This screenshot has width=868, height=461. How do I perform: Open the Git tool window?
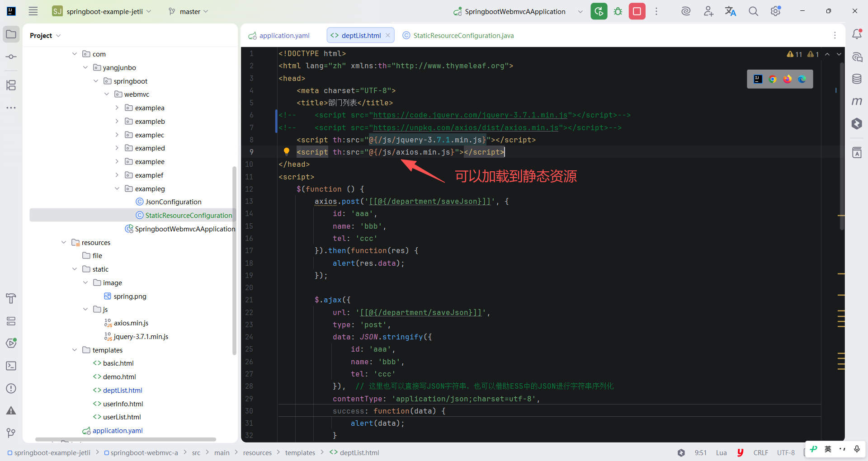(x=11, y=433)
